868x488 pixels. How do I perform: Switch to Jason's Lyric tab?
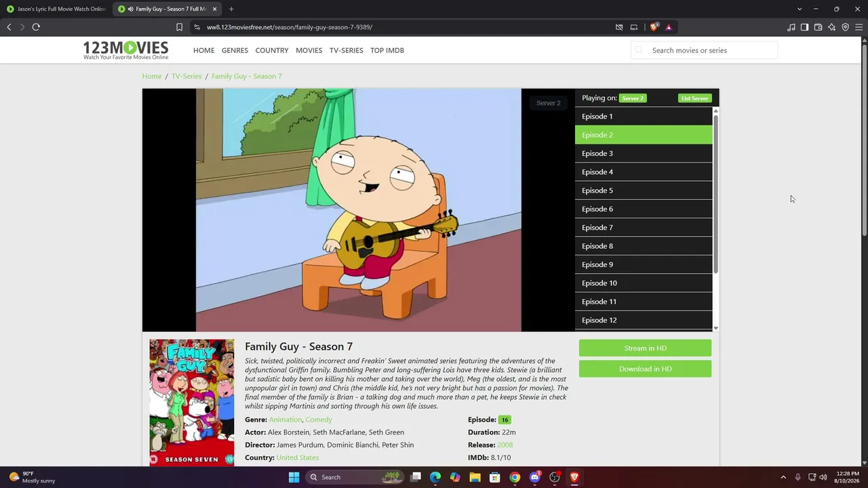[56, 9]
